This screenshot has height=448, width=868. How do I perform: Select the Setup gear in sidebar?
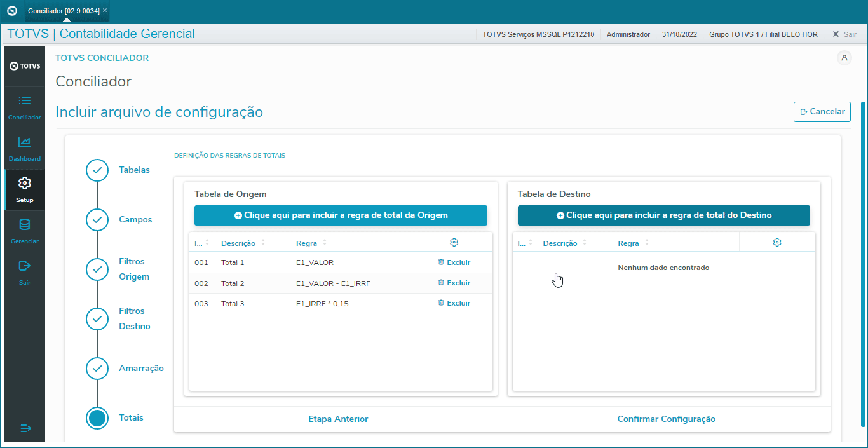25,183
